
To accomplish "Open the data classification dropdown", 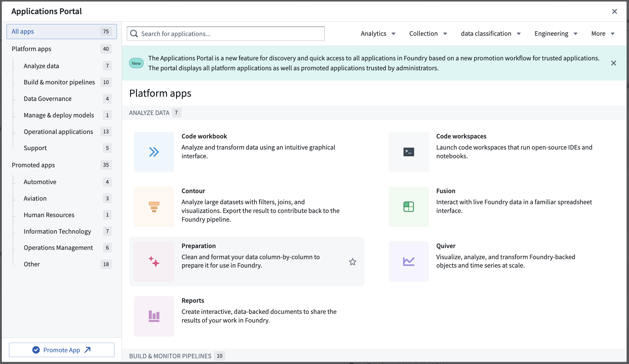I will coord(491,34).
